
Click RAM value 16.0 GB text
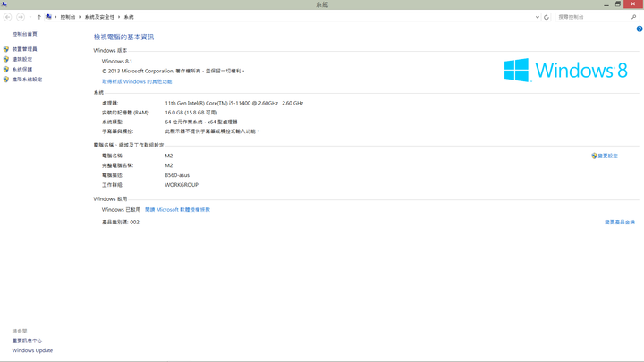click(x=191, y=113)
